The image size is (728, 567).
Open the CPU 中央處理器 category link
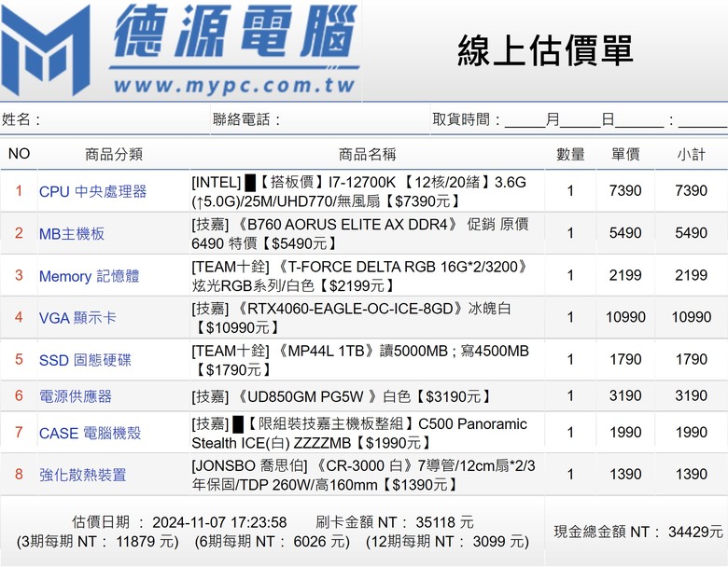point(92,191)
